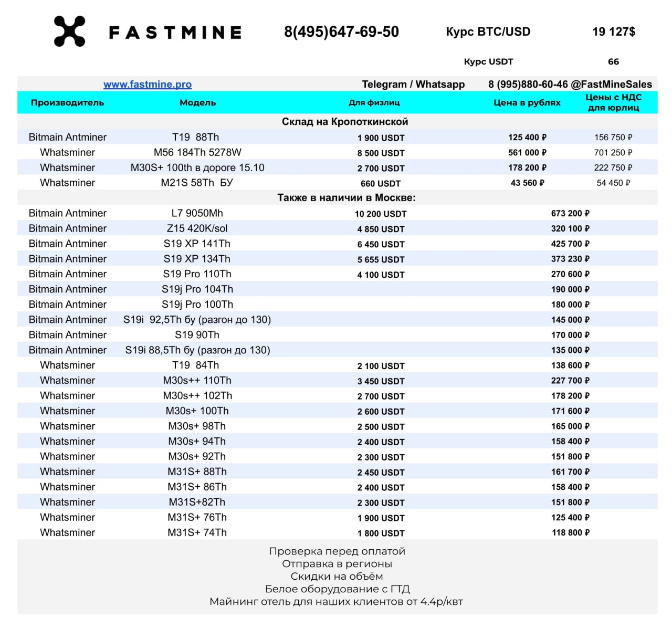Select the 2 100 USDT price cell
The height and width of the screenshot is (628, 672).
tap(381, 366)
